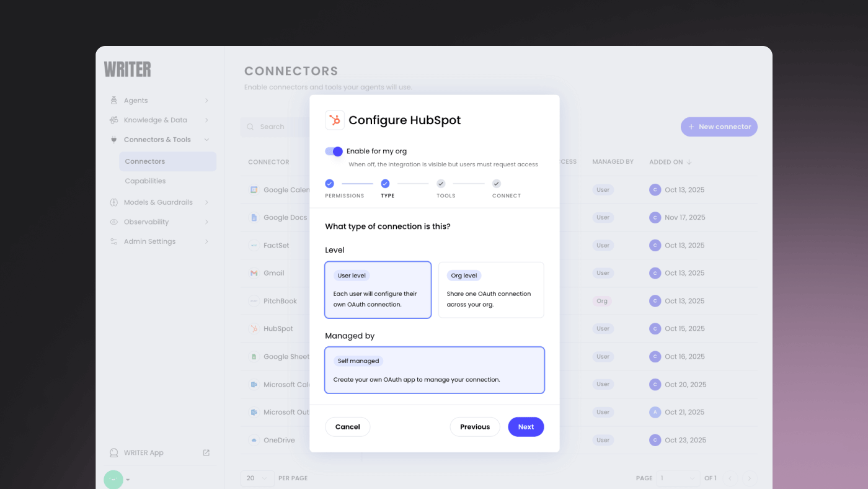
Task: Select the Org level connection option
Action: (x=490, y=290)
